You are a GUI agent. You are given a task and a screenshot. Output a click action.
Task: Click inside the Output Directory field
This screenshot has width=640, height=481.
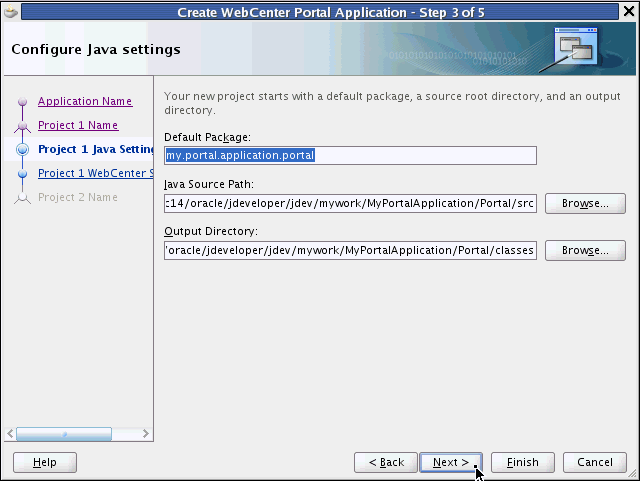tap(350, 250)
